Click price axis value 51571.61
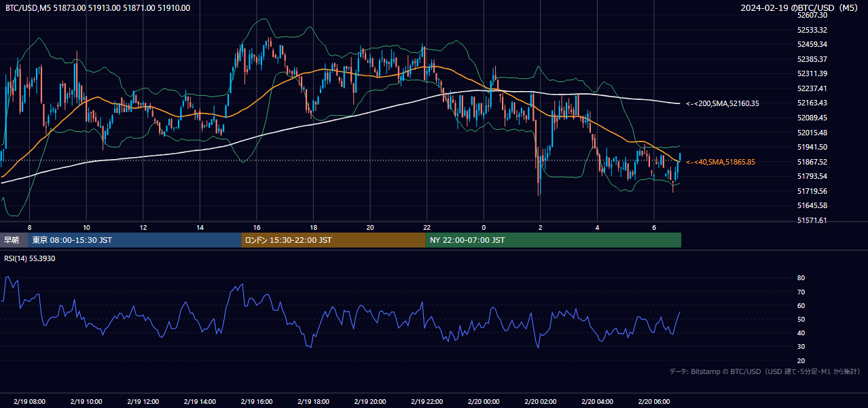The image size is (868, 408). (812, 220)
